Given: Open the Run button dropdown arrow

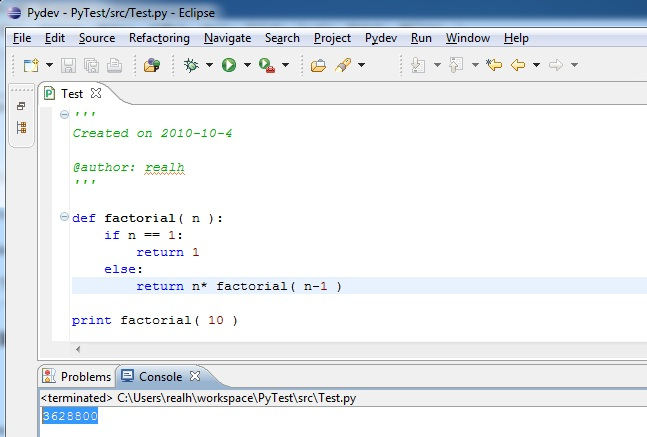Looking at the screenshot, I should (x=246, y=65).
